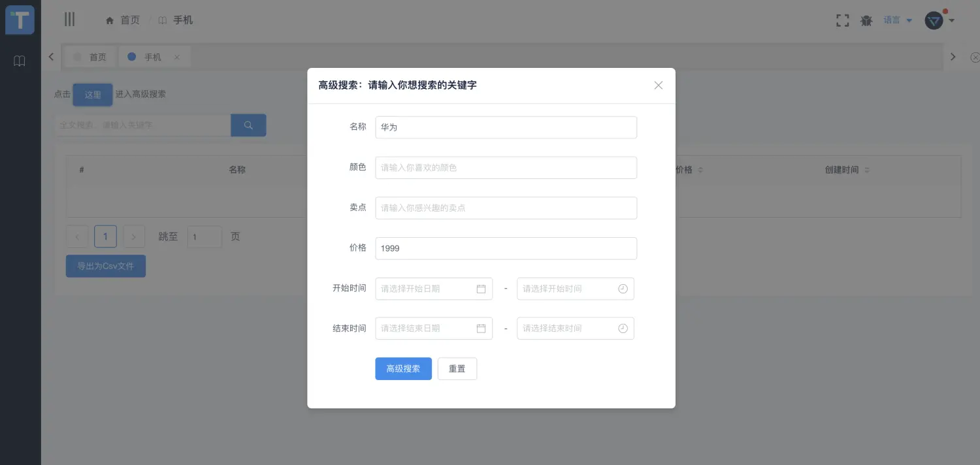This screenshot has height=465, width=980.
Task: Close the 手机 tab
Action: 176,57
